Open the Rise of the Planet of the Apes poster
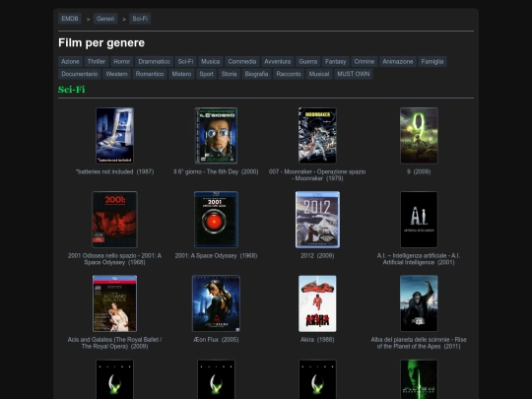The width and height of the screenshot is (532, 399). point(419,303)
